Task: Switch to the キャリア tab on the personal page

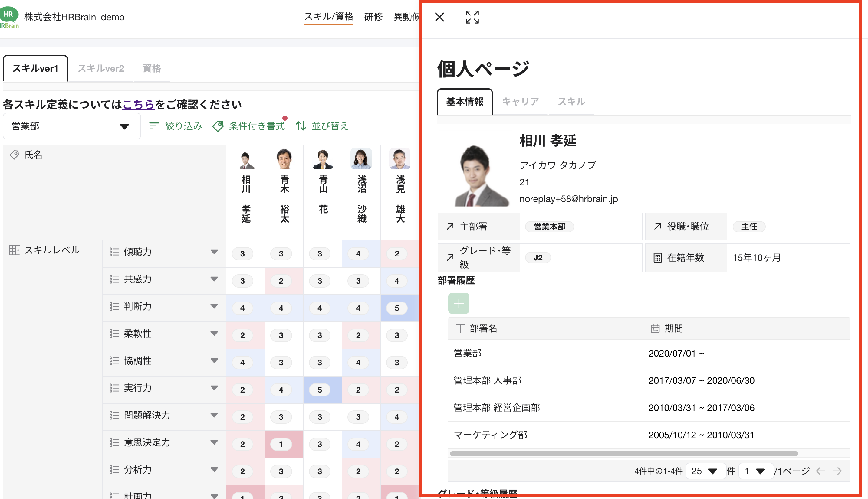Action: [520, 101]
